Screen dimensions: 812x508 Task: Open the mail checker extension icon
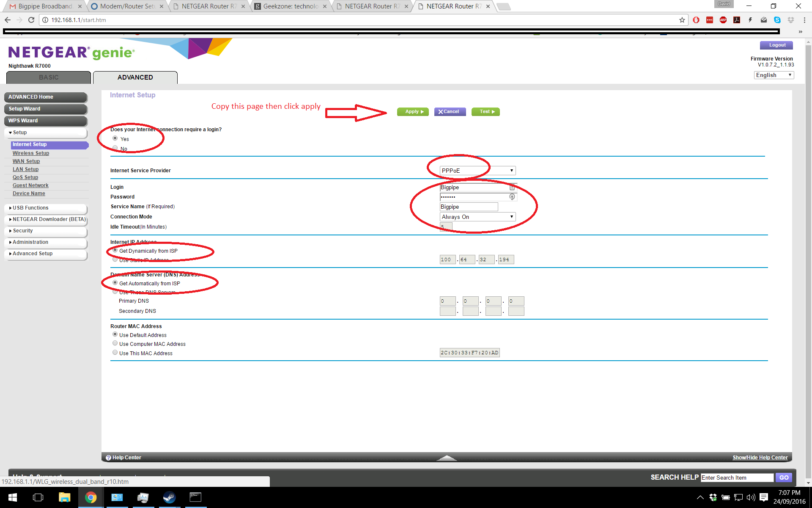[764, 20]
